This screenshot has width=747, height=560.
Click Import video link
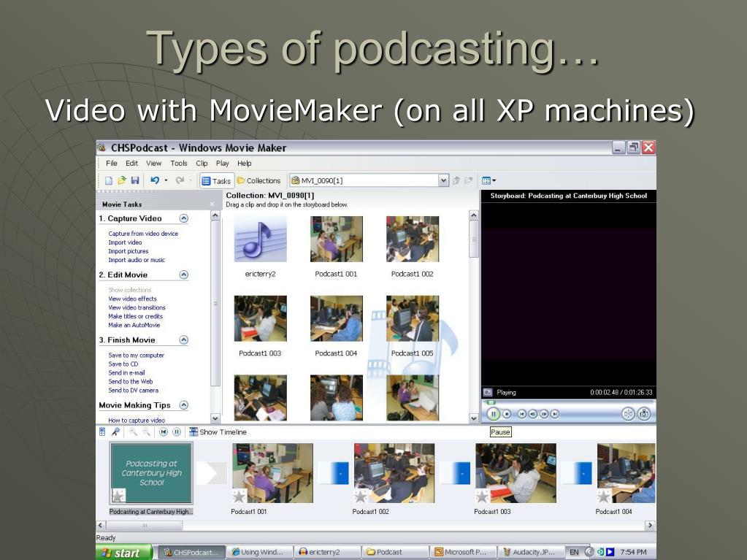(x=125, y=242)
